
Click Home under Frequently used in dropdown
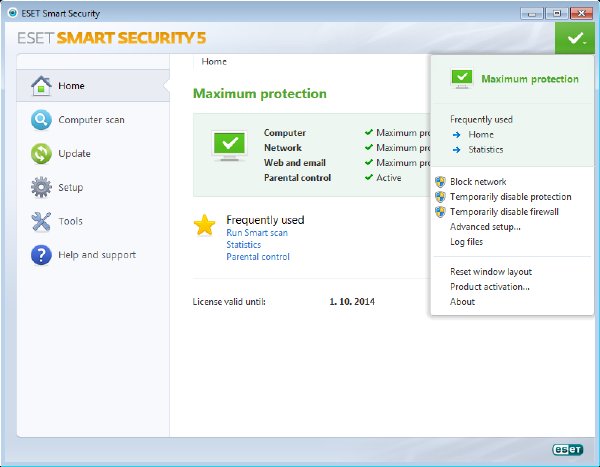(x=481, y=135)
